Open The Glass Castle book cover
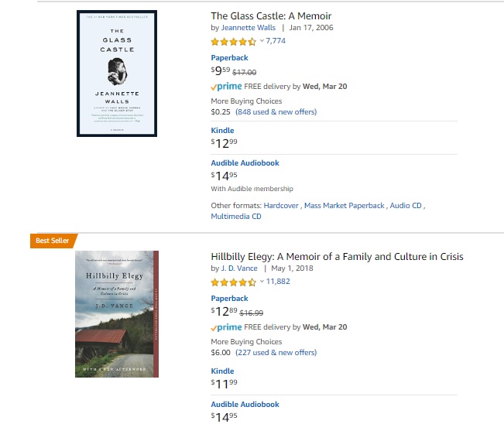The width and height of the screenshot is (504, 424). [117, 74]
